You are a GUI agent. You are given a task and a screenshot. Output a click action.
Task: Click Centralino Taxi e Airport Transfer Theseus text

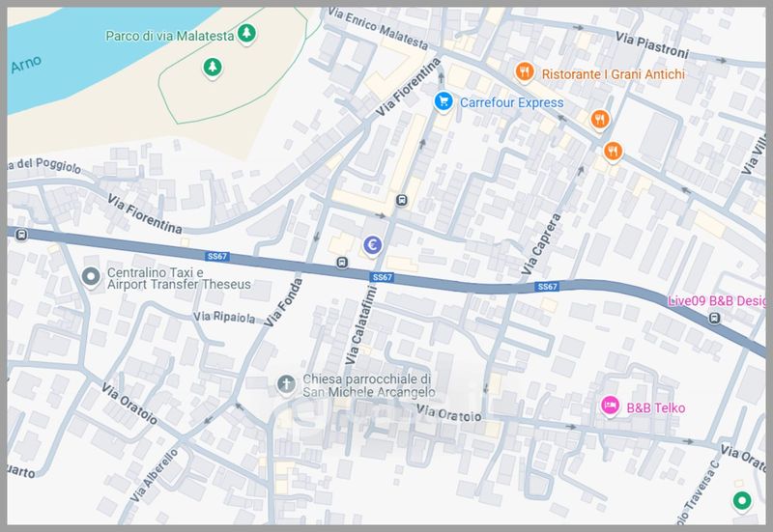click(179, 278)
